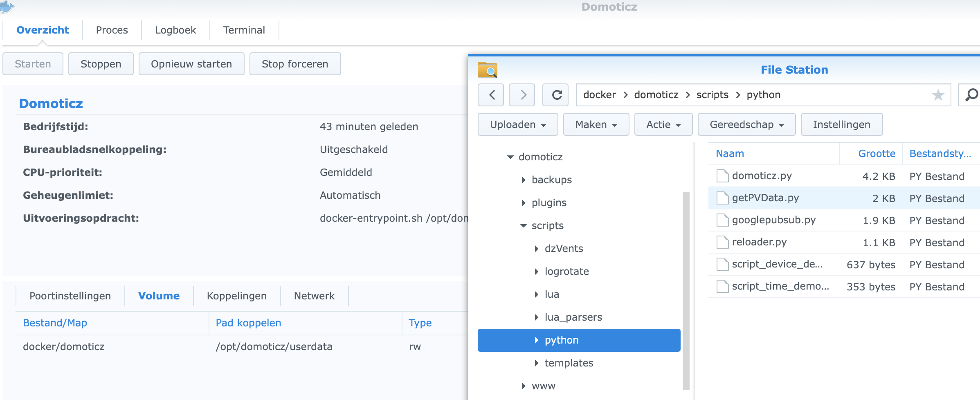
Task: Click the Docker whale icon
Action: 7,7
